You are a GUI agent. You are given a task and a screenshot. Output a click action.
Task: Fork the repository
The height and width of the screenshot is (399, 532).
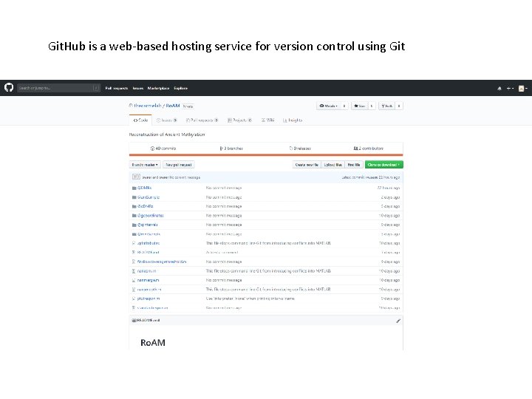[387, 106]
